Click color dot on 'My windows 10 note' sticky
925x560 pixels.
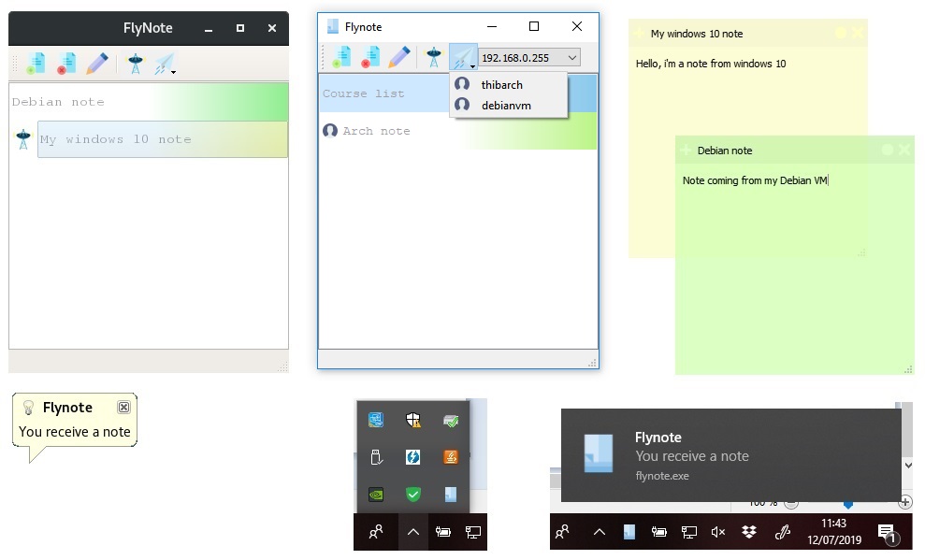841,33
